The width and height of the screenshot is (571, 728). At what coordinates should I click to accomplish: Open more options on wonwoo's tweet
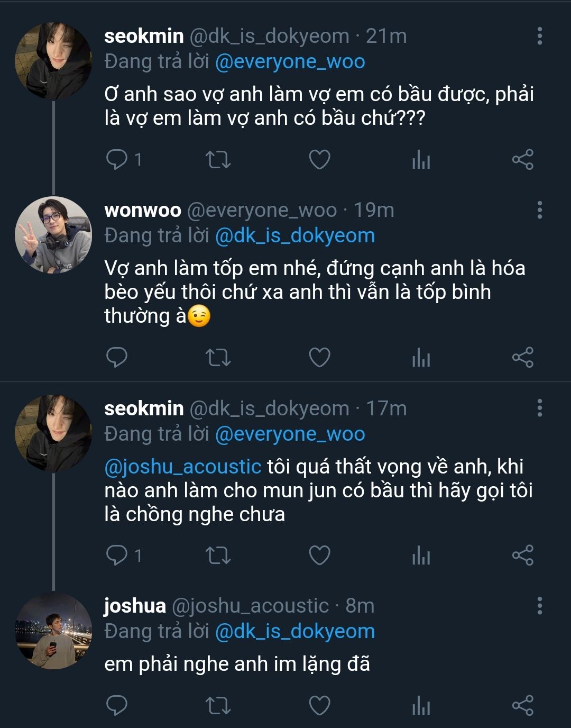[x=539, y=210]
